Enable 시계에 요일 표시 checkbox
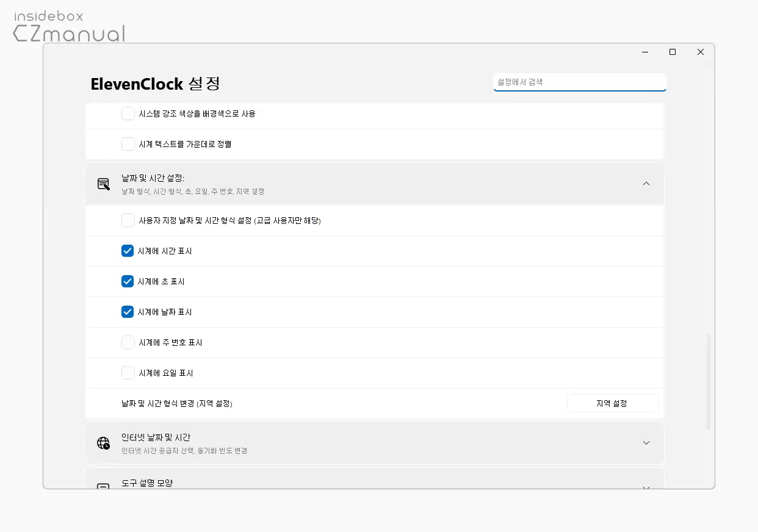The height and width of the screenshot is (532, 758). (x=128, y=373)
